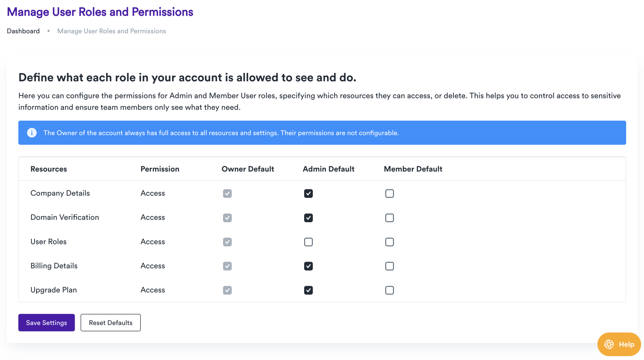Click the globe icon on the Help button
Screen dimensions: 644x360
click(609, 344)
